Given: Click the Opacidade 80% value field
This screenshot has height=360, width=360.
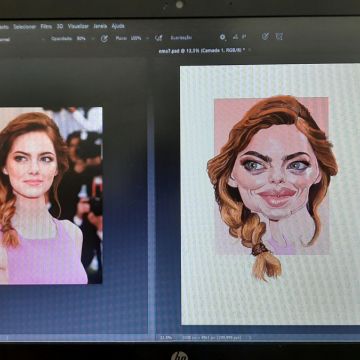Looking at the screenshot, I should coord(81,39).
